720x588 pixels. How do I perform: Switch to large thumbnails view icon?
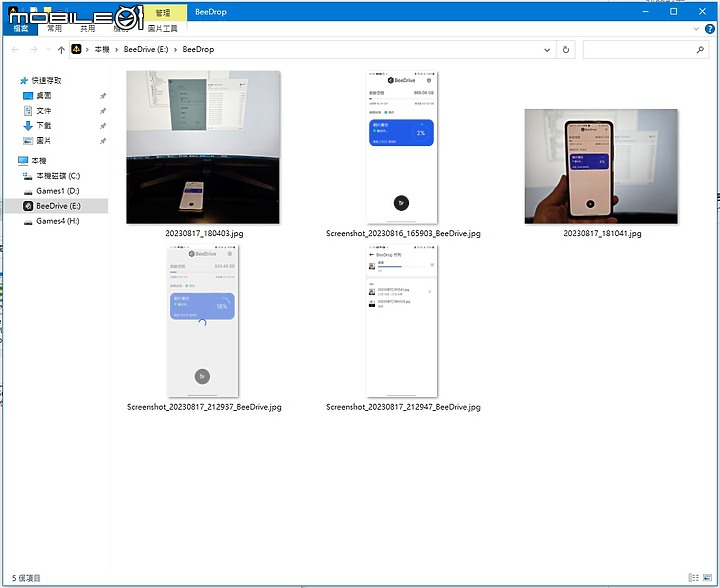click(707, 578)
